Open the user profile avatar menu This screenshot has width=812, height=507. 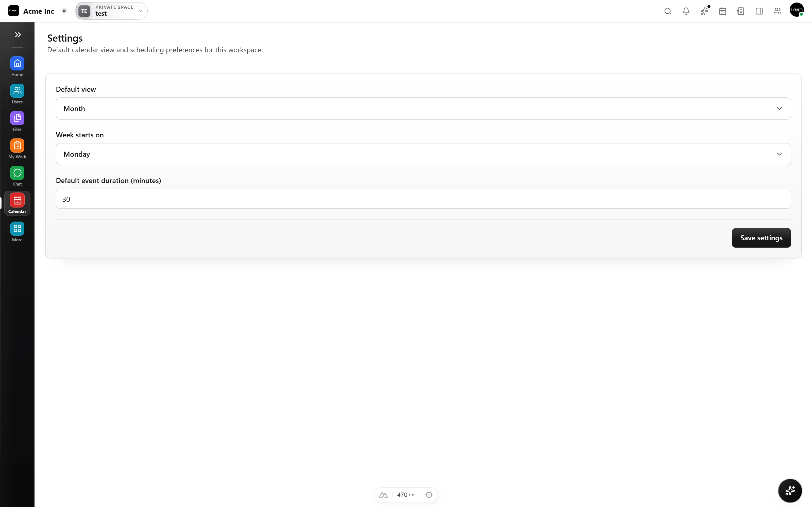pos(797,10)
